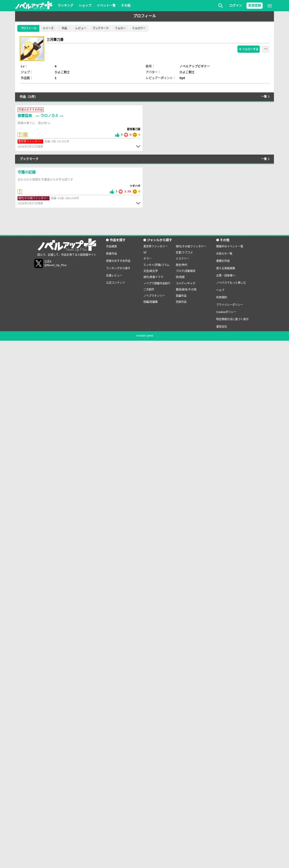
Task: Open イベント一覧 in the header navigation
Action: 106,5
